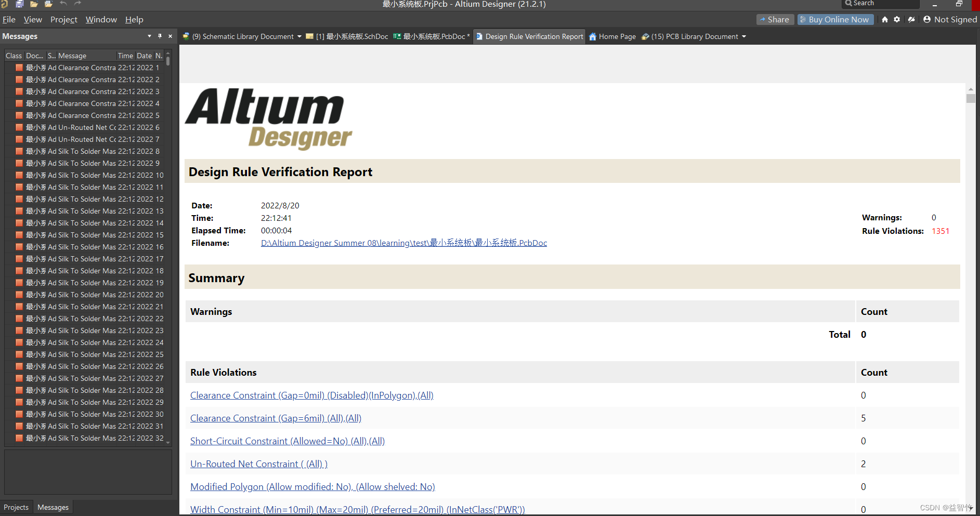Select message row 25, Silk To Solder Mask

85,354
